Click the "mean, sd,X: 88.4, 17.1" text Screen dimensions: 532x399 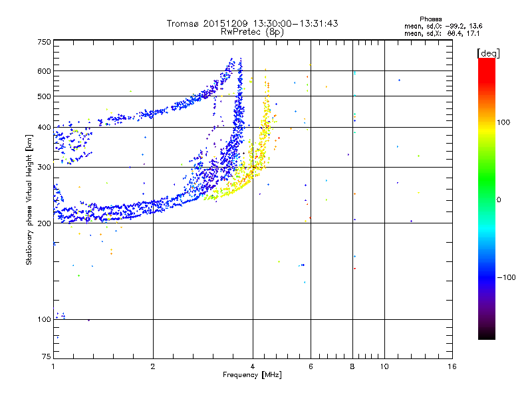[x=442, y=33]
